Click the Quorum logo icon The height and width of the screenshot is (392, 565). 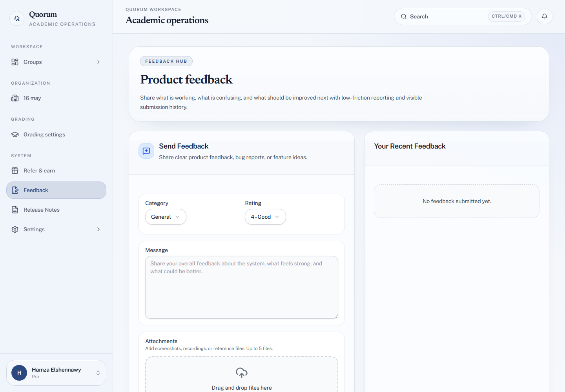(17, 18)
